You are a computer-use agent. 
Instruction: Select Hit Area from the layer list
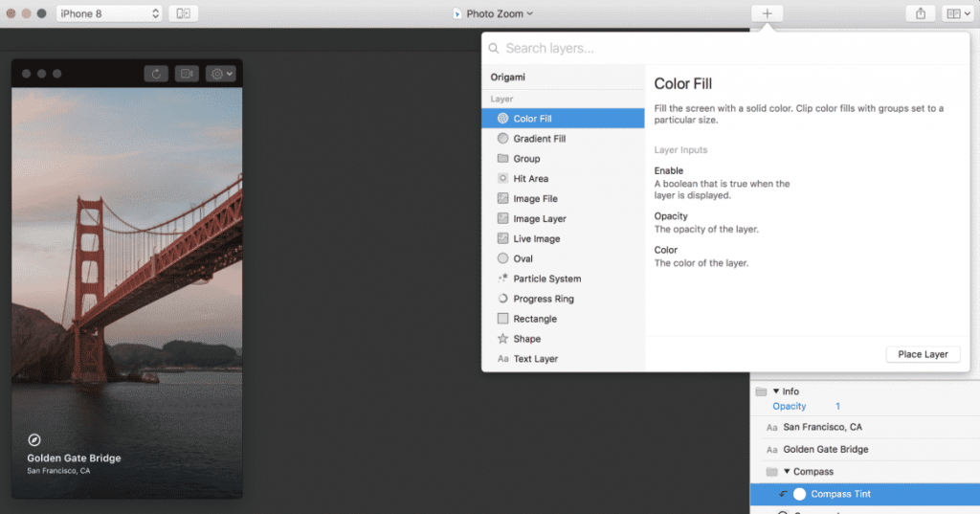tap(530, 179)
